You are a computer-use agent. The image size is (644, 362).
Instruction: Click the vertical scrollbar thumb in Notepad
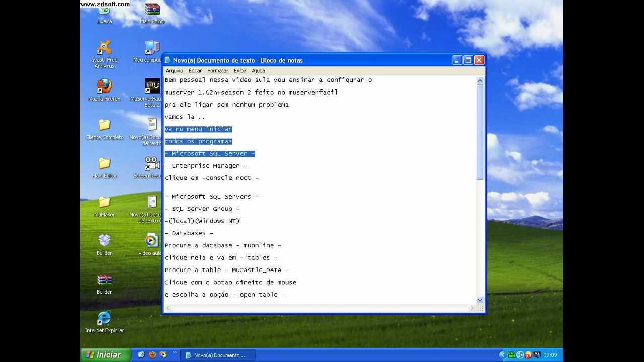[480, 133]
